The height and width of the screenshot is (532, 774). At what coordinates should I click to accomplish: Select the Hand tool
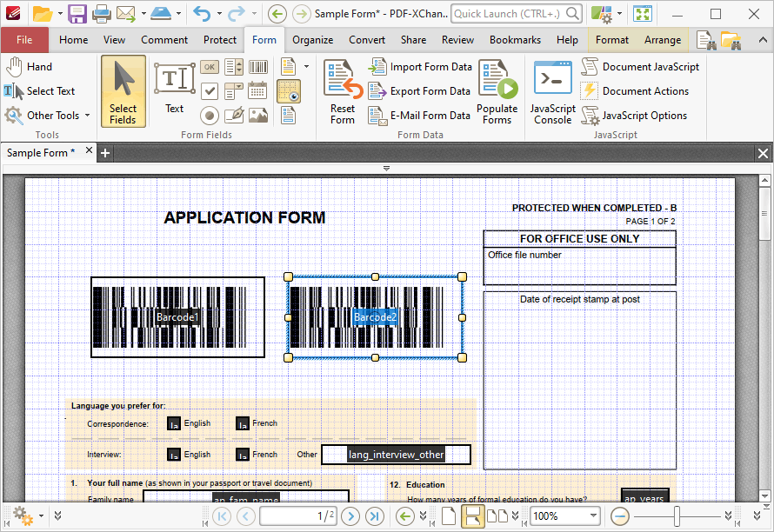click(29, 67)
